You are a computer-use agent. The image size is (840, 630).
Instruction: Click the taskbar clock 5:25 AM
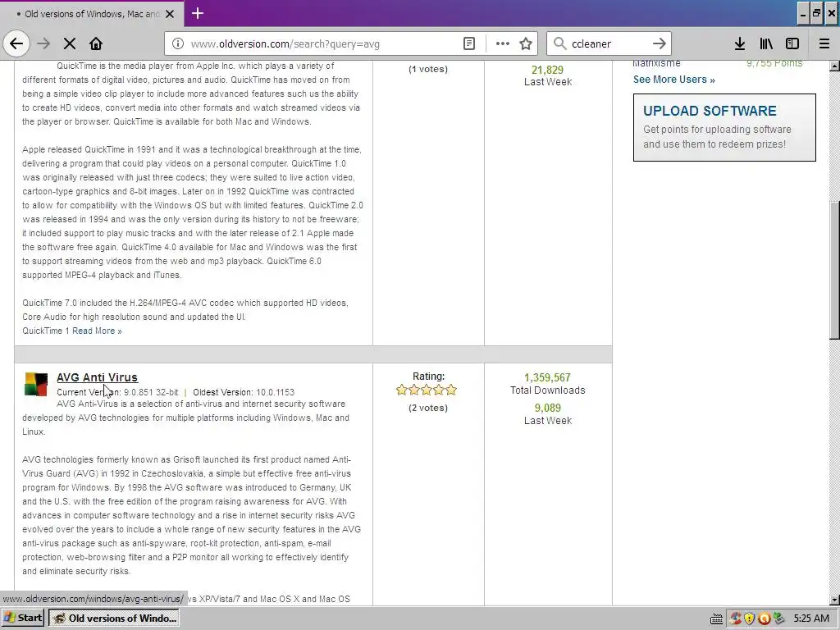tap(811, 619)
